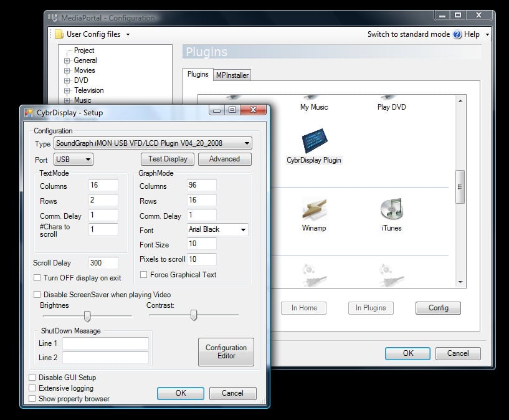Click the blue Help question mark icon
509x420 pixels.
coord(457,34)
